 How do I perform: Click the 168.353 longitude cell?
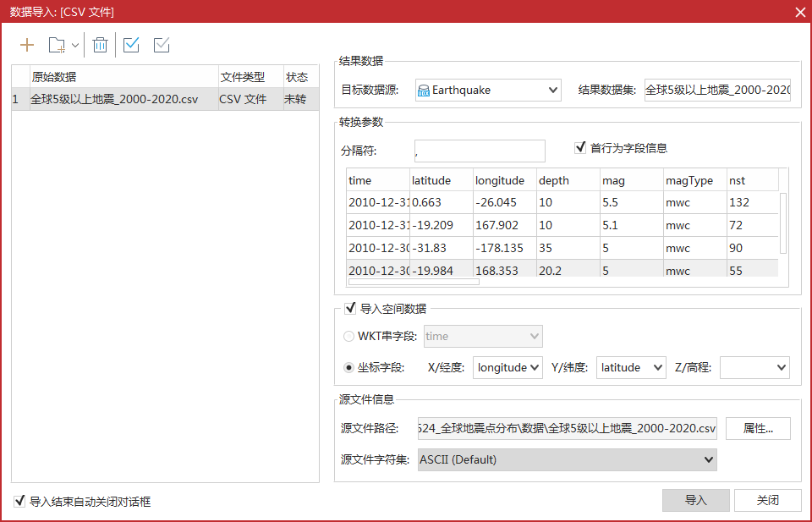pos(505,269)
